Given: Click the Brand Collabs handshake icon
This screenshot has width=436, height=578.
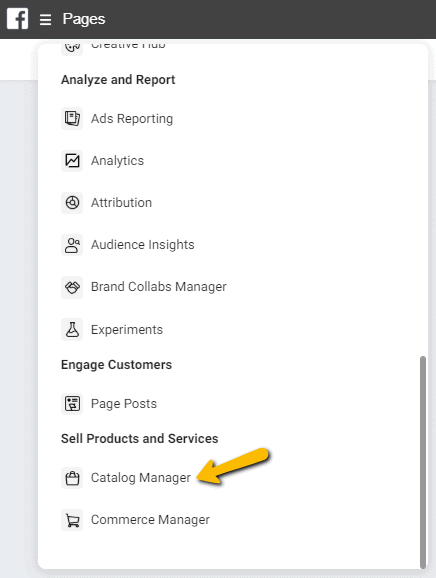Looking at the screenshot, I should (72, 287).
